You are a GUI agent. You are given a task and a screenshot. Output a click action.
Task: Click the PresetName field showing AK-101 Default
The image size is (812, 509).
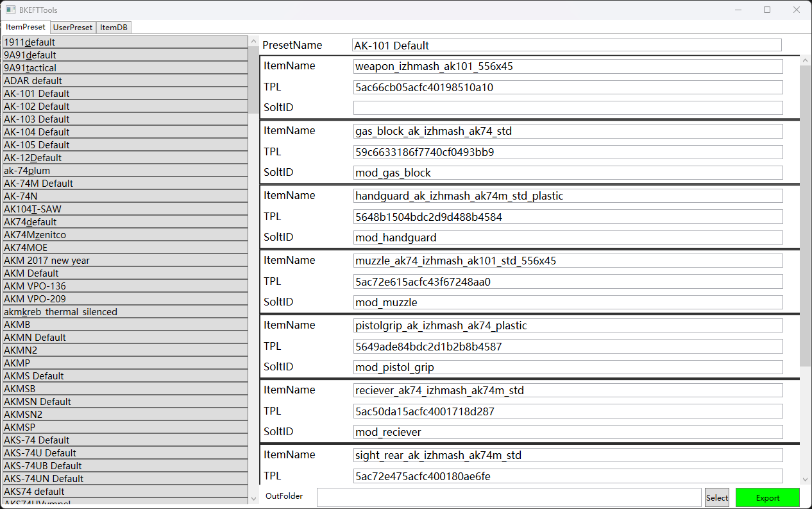click(567, 45)
